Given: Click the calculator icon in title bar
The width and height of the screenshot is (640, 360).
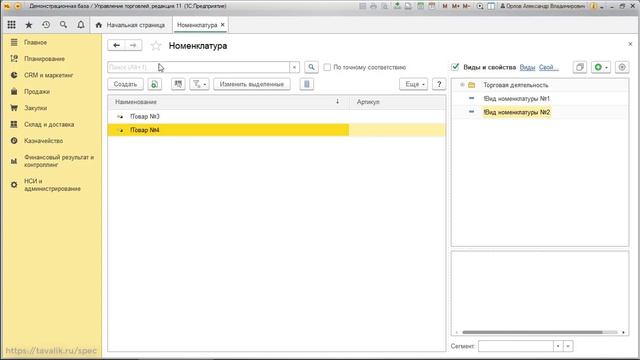Looking at the screenshot, I should pyautogui.click(x=420, y=6).
